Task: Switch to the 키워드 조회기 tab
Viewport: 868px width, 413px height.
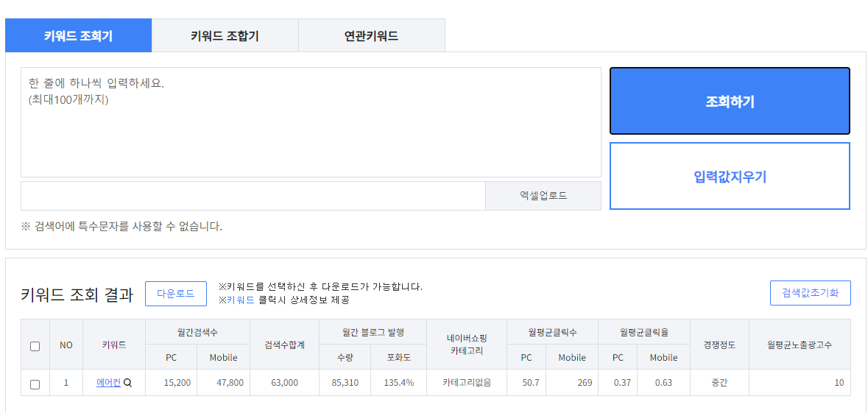Action: pos(78,36)
